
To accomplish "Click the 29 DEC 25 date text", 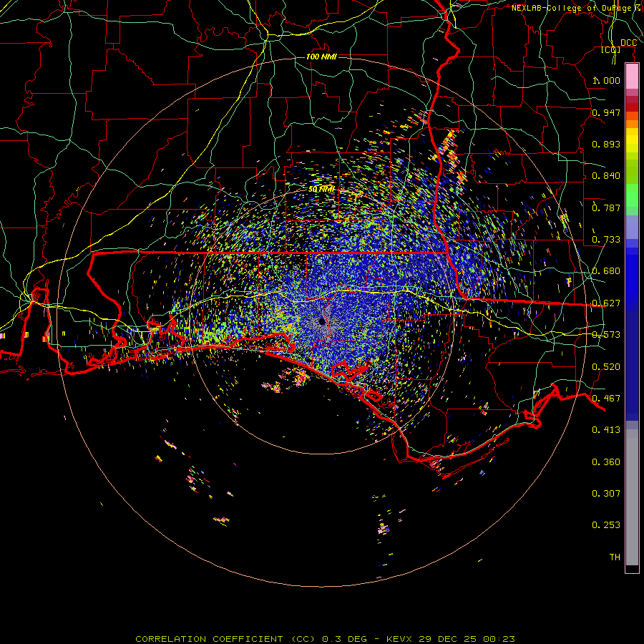I will tap(448, 639).
